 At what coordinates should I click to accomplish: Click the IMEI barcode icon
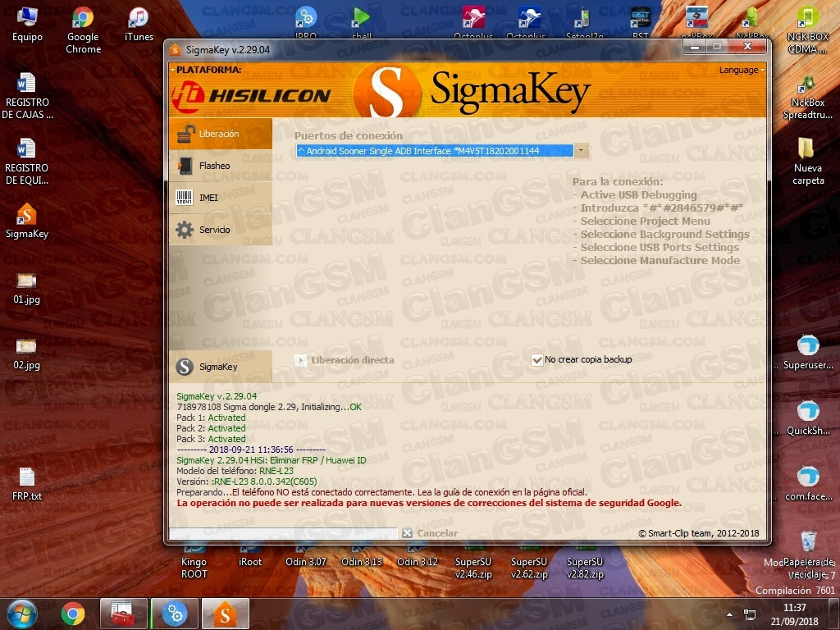click(185, 198)
